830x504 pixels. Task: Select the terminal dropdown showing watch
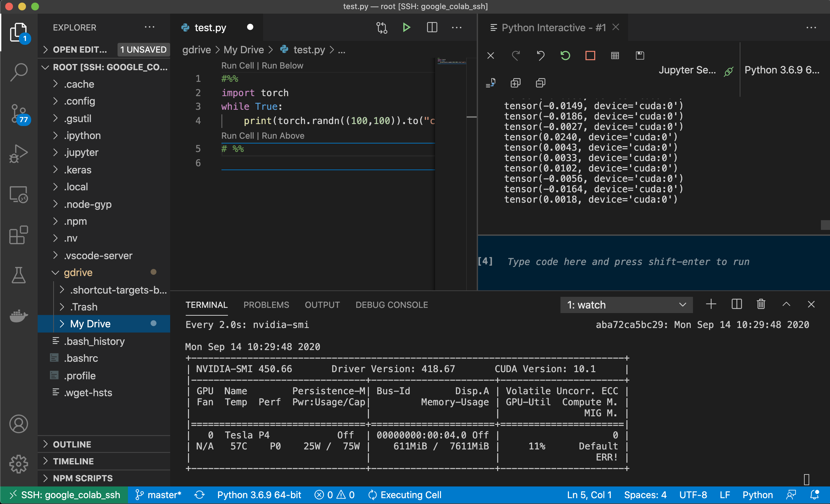(x=625, y=305)
